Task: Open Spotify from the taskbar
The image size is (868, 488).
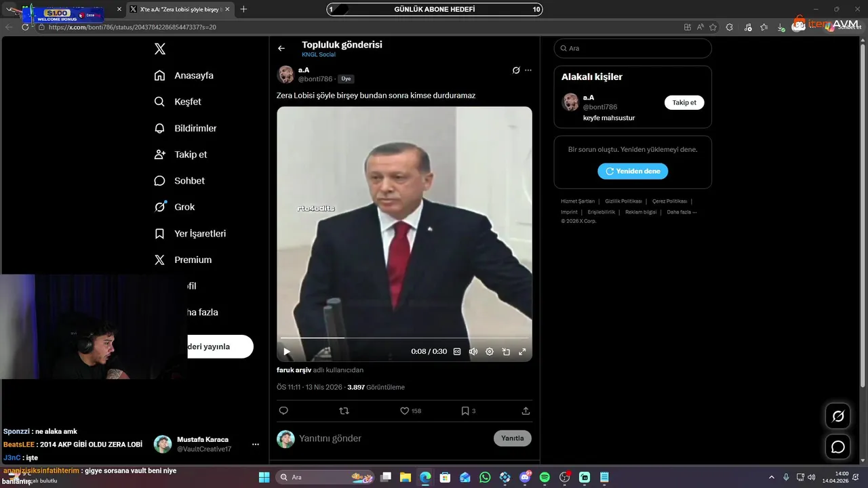Action: pos(545,477)
